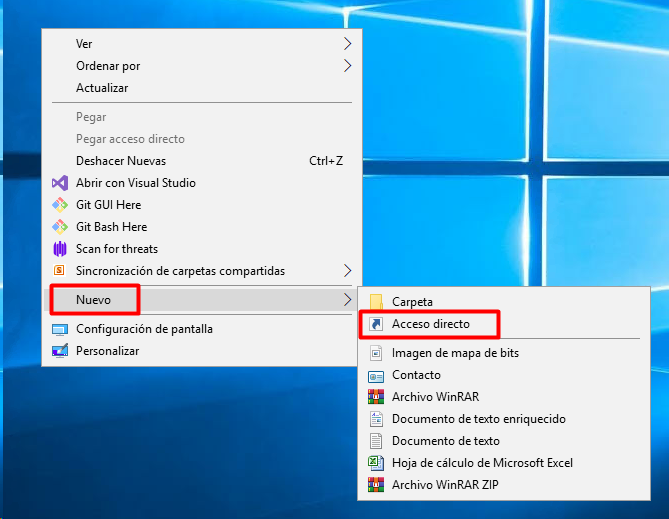Click the purple Scan for threats icon
669x519 pixels.
(60, 249)
